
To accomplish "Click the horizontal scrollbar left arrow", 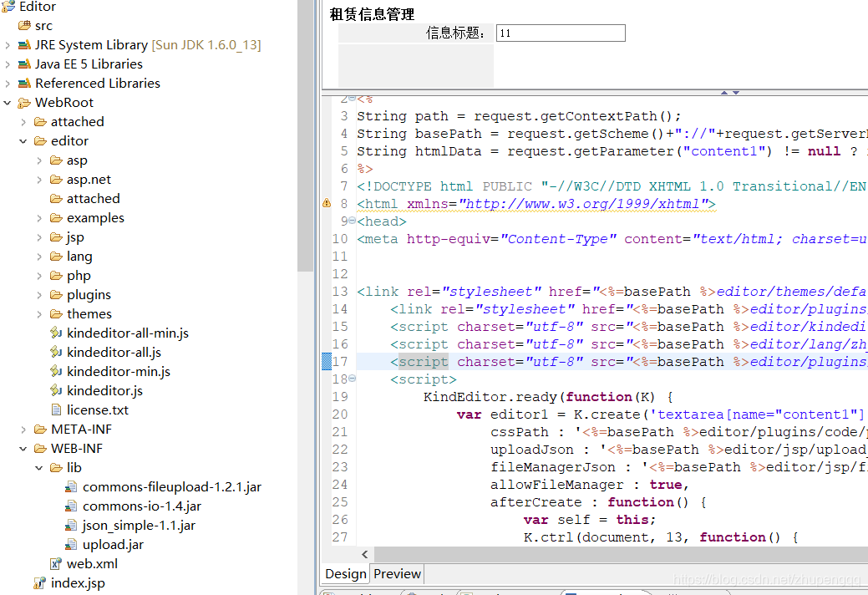I will click(x=365, y=554).
